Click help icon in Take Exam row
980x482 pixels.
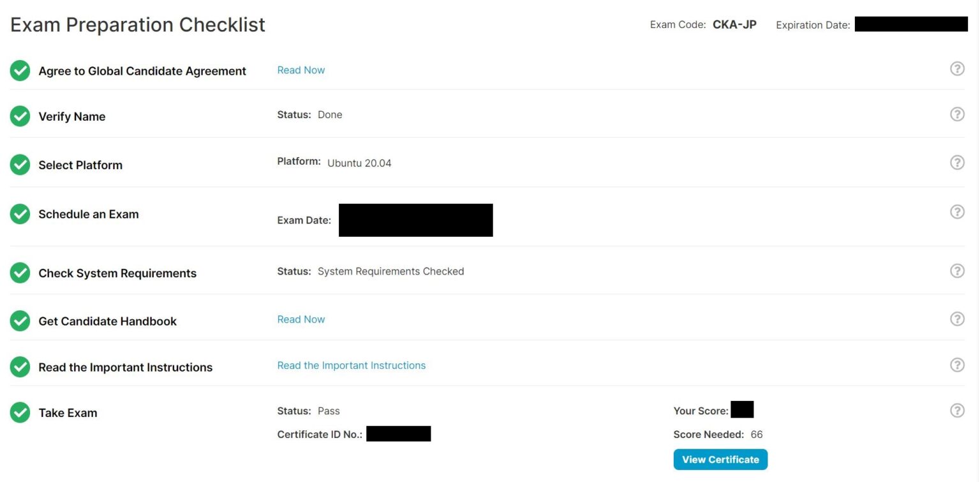pyautogui.click(x=957, y=410)
